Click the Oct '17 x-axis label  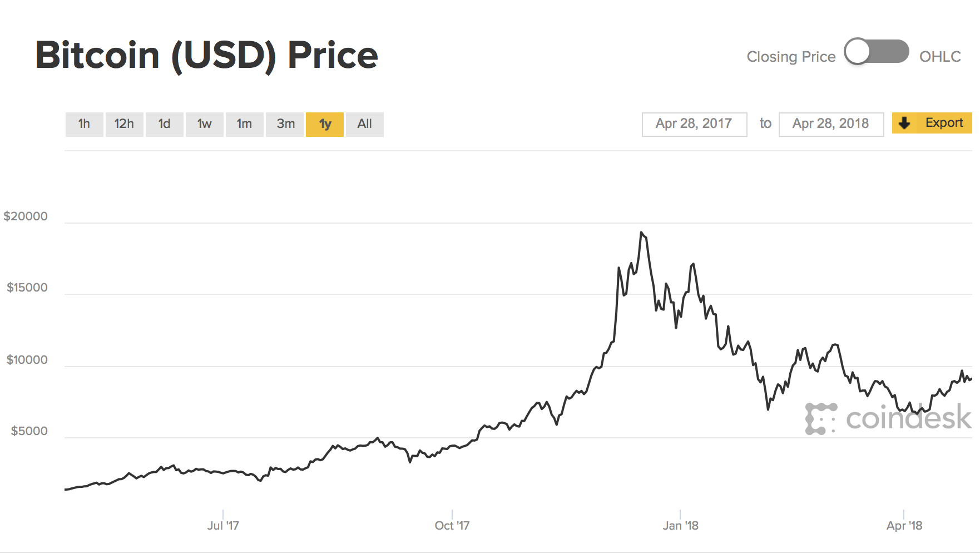coord(452,525)
